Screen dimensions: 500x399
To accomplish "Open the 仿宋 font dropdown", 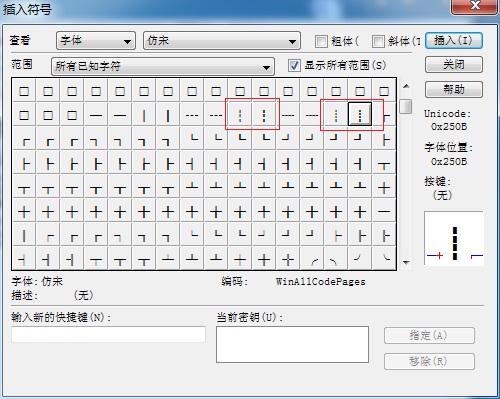I will tap(222, 41).
